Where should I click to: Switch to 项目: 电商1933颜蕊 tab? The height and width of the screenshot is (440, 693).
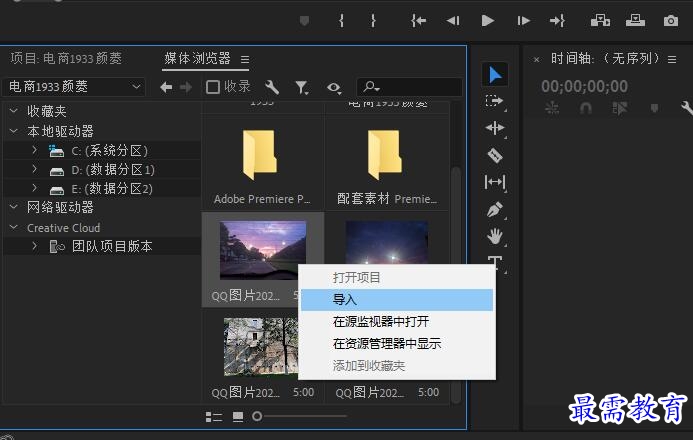pyautogui.click(x=66, y=58)
